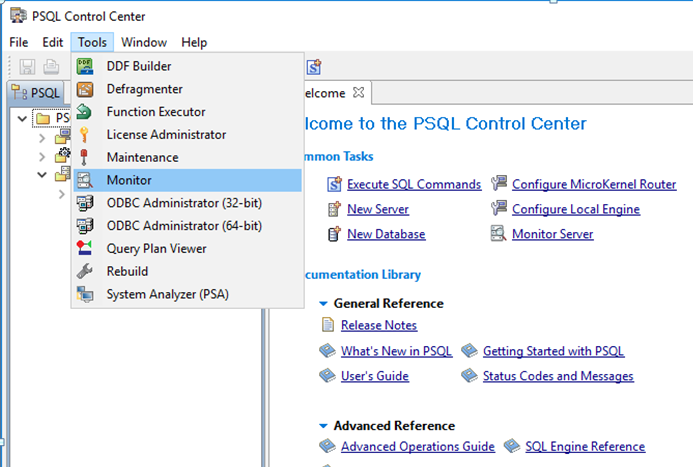693x467 pixels.
Task: Click the icon beside Configure MicroKernel Router
Action: tap(499, 183)
